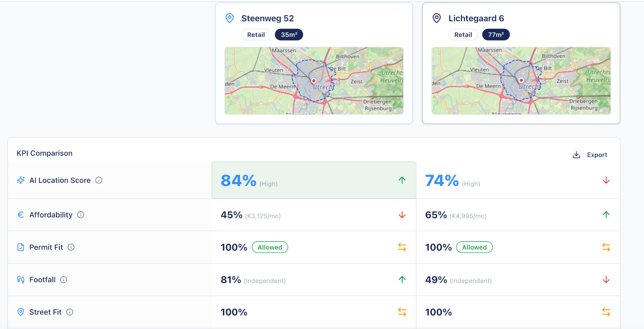The height and width of the screenshot is (329, 644).
Task: Click the 77m² size badge
Action: click(496, 35)
